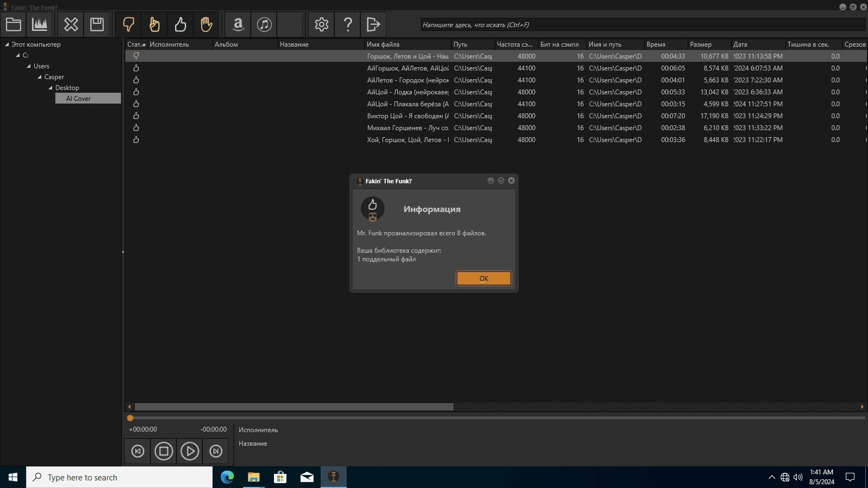The image size is (868, 488).
Task: Click the music note iTunes icon
Action: (x=264, y=24)
